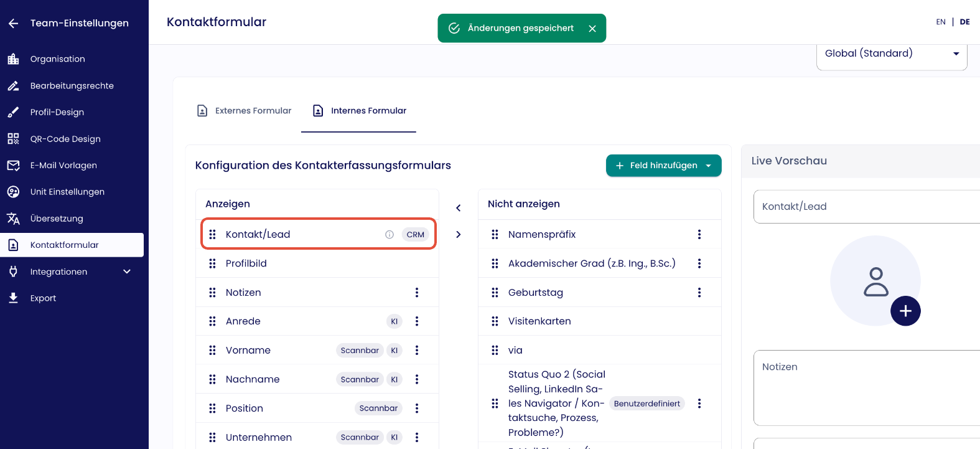Open the three-dot menu for Vorname

(x=417, y=351)
